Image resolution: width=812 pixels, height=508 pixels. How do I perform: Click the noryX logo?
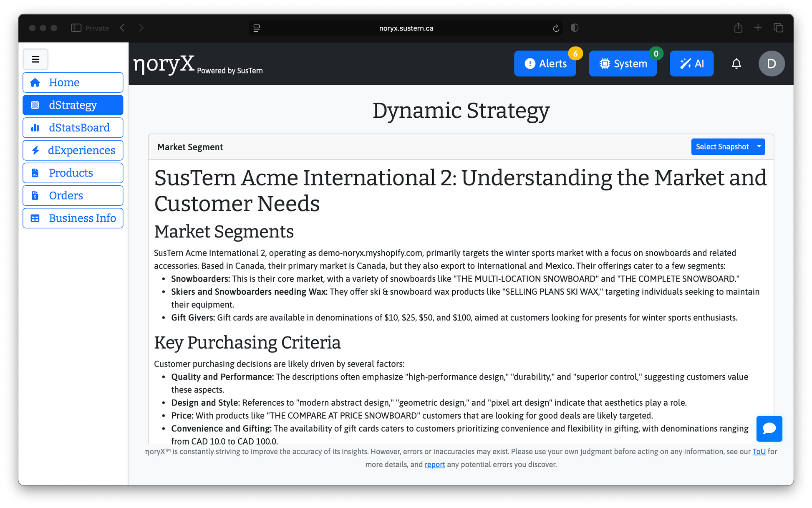pyautogui.click(x=164, y=64)
